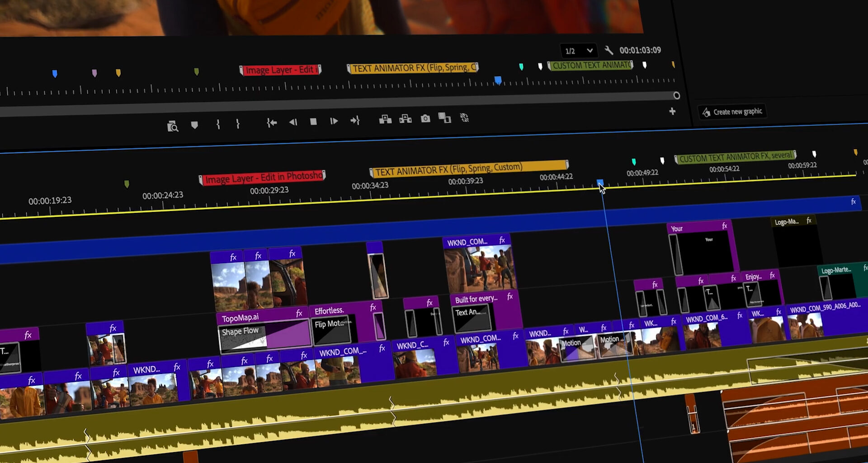The width and height of the screenshot is (868, 463).
Task: Stop playback with the square button
Action: pyautogui.click(x=313, y=122)
